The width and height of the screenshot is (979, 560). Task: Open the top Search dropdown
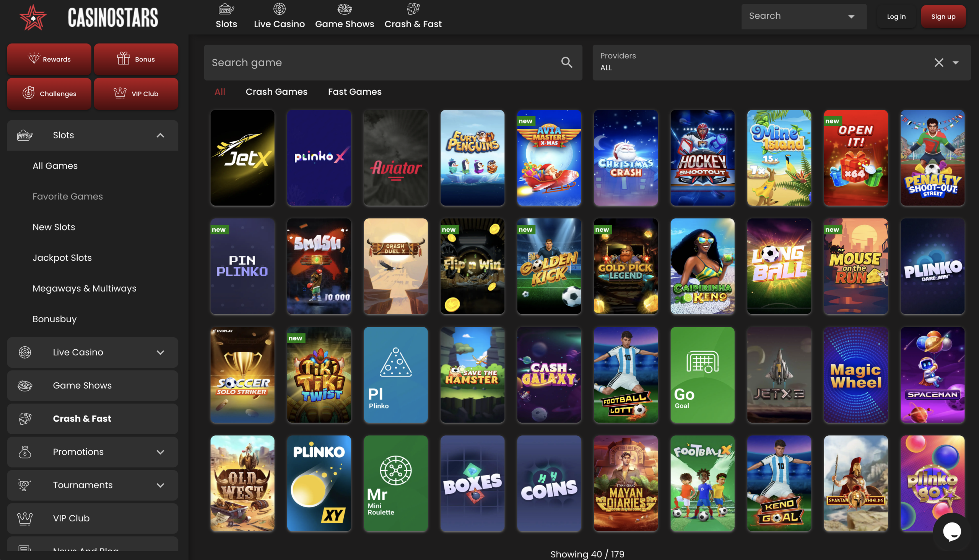coord(851,16)
